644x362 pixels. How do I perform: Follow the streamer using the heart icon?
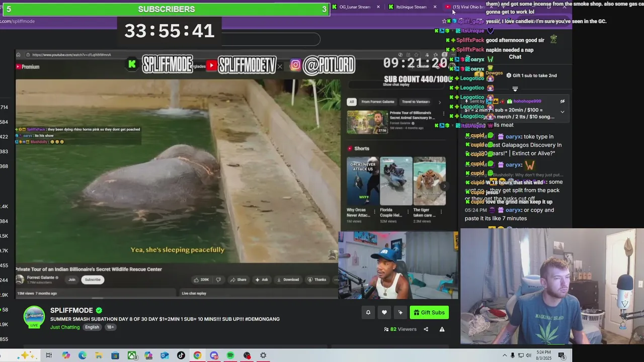tap(384, 313)
